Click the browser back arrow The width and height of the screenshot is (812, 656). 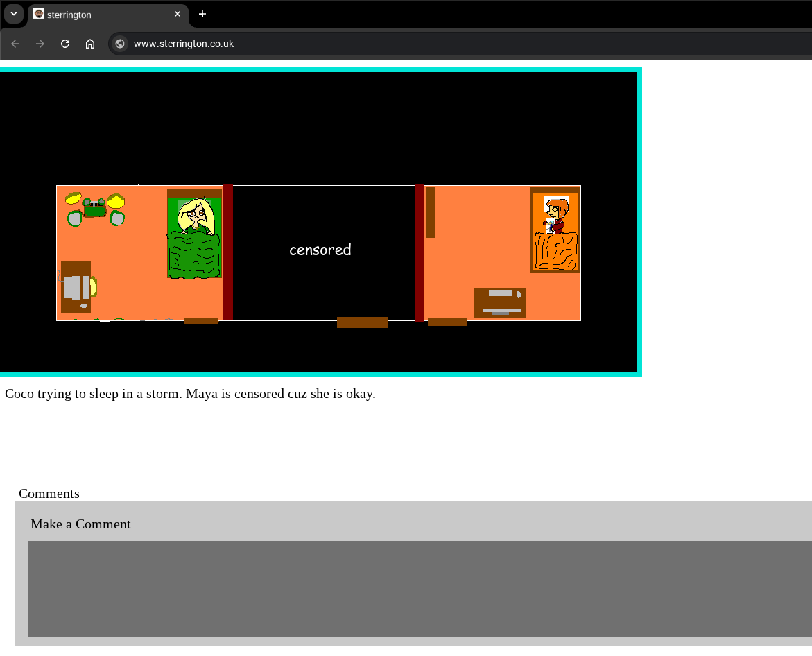tap(15, 44)
